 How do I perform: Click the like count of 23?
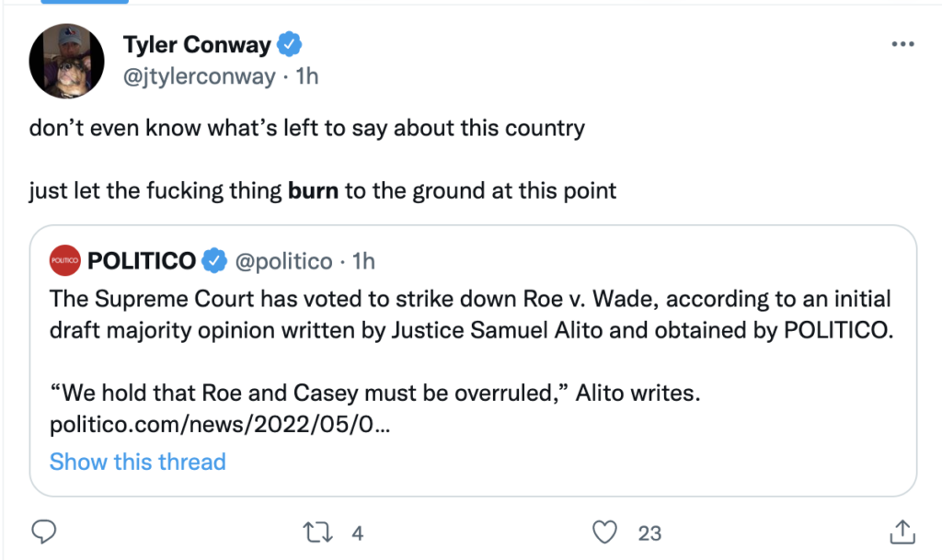tap(649, 532)
